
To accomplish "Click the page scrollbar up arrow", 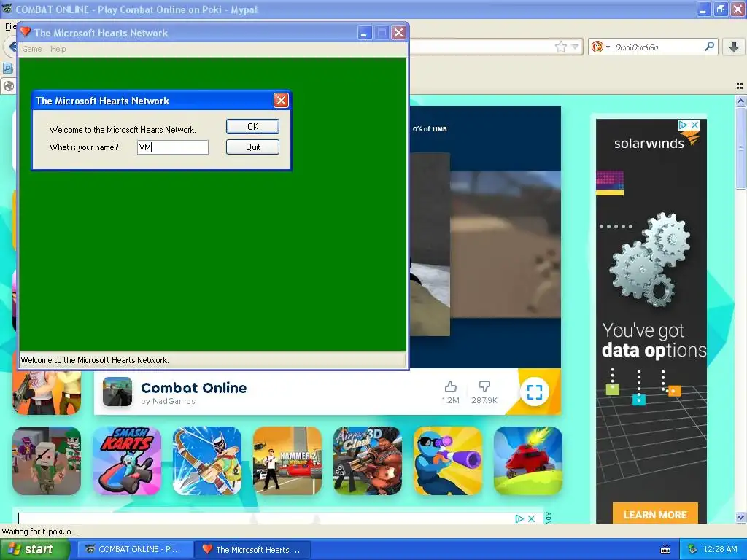I will (x=740, y=101).
